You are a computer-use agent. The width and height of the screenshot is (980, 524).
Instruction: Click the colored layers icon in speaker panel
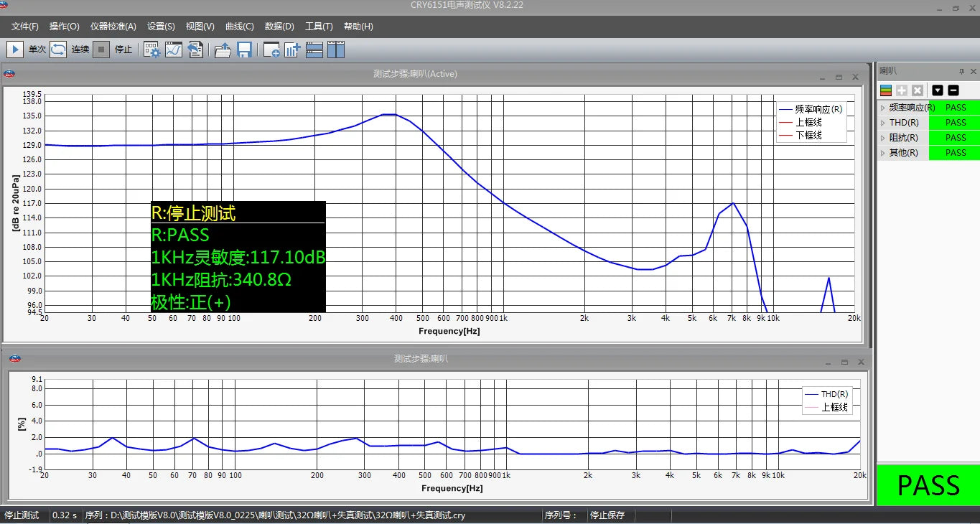point(886,90)
